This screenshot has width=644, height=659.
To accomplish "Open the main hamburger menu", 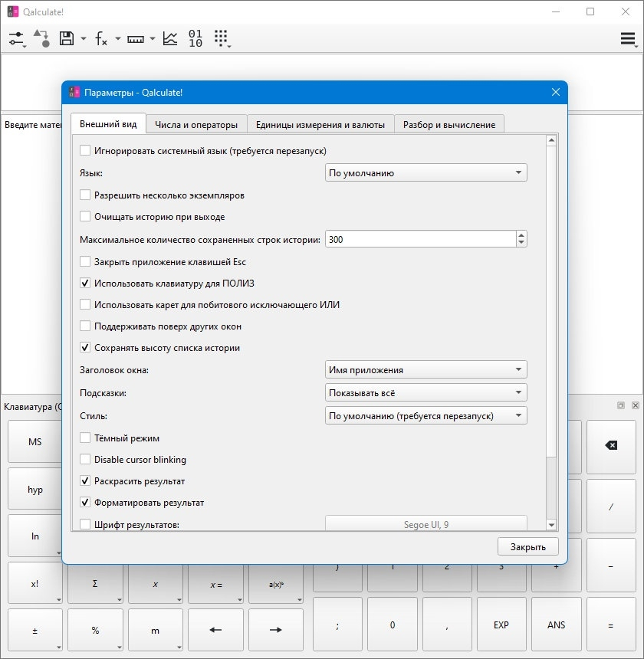I will click(x=628, y=38).
